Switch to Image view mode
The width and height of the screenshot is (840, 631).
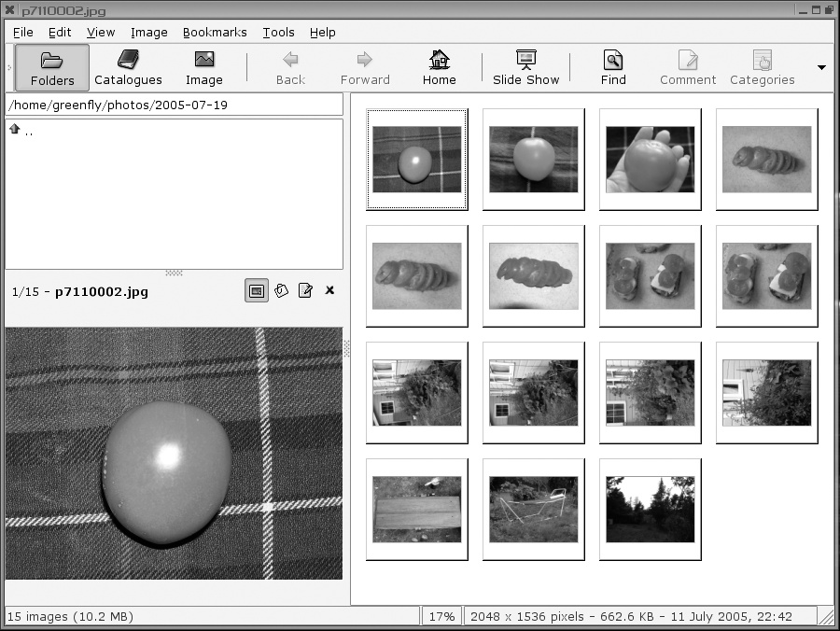click(x=203, y=66)
